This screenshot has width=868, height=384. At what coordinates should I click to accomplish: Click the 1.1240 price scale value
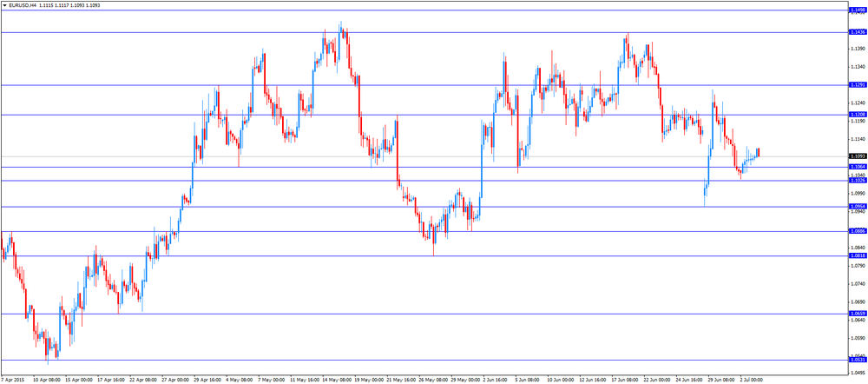point(858,103)
